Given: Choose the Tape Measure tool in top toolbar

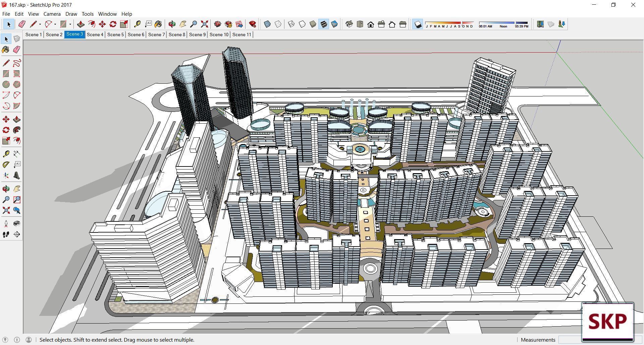Looking at the screenshot, I should 137,24.
